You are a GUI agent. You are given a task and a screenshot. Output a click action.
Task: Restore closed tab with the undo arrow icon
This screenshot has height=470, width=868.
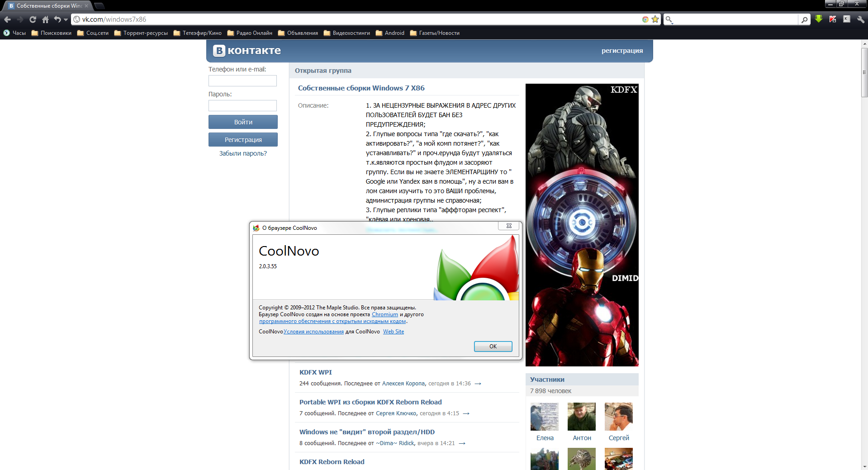57,19
